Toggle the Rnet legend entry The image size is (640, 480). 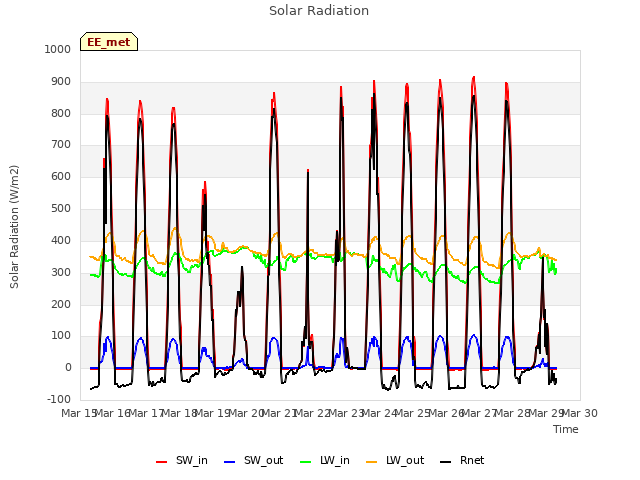[462, 461]
